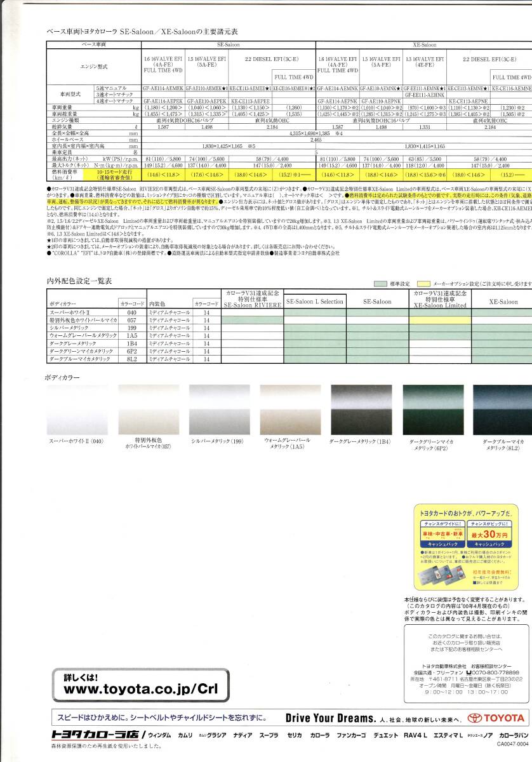Click the ダークグリーンマイカメタリック (6P2) color swatch
The image size is (532, 762).
pos(432,410)
